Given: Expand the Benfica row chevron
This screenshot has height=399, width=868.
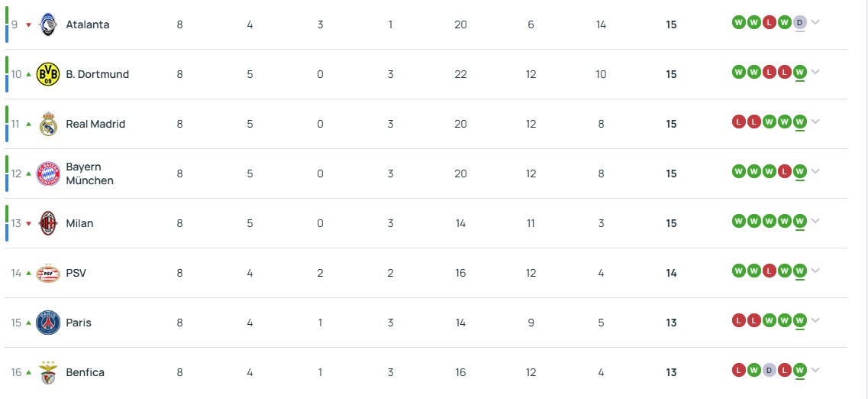Looking at the screenshot, I should click(x=815, y=370).
